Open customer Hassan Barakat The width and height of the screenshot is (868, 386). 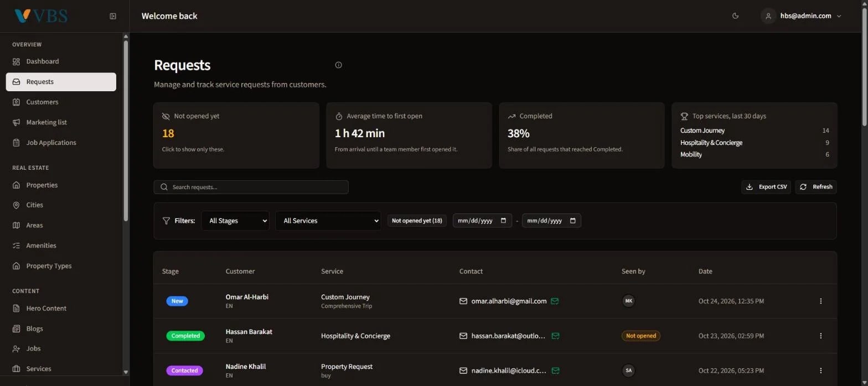click(x=249, y=332)
